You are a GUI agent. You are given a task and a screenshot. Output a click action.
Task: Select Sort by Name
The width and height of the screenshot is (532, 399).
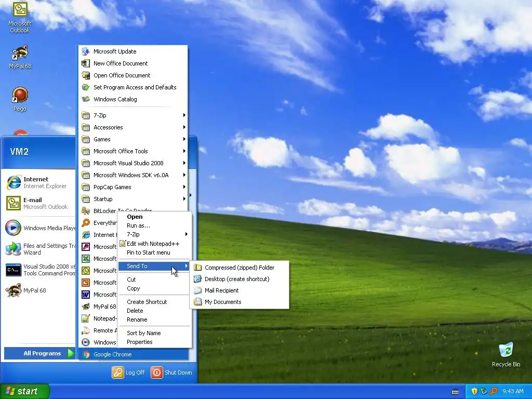(x=154, y=333)
